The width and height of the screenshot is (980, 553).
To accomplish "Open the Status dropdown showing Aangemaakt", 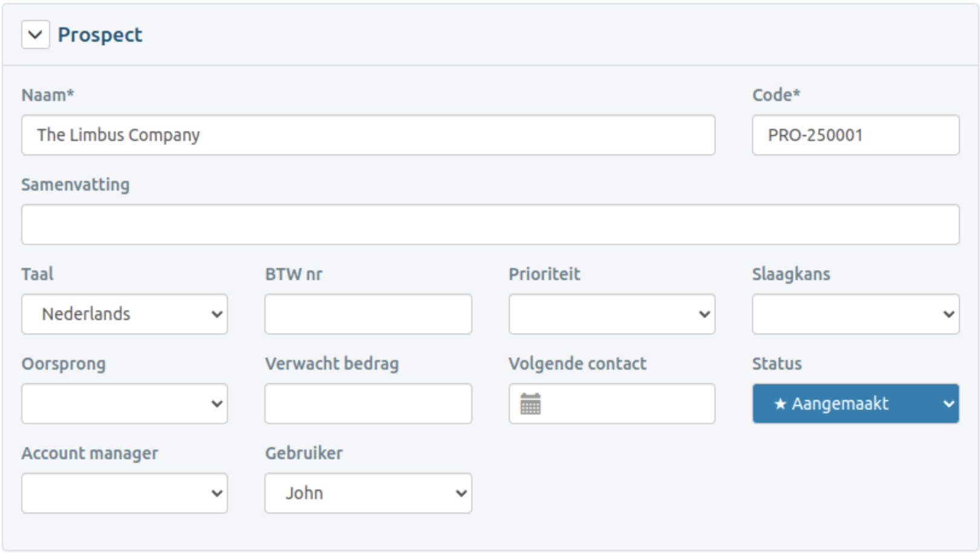I will [x=855, y=404].
